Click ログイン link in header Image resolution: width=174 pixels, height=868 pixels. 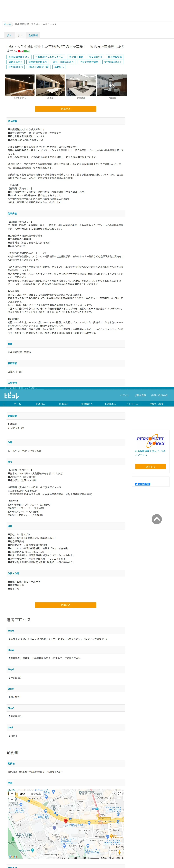125,396
